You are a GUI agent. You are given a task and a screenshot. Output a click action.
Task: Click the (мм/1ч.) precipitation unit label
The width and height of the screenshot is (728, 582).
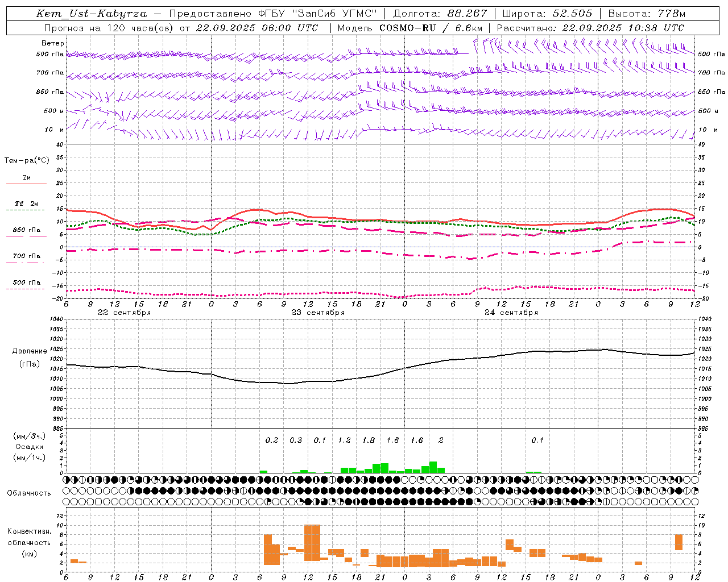[x=29, y=458]
